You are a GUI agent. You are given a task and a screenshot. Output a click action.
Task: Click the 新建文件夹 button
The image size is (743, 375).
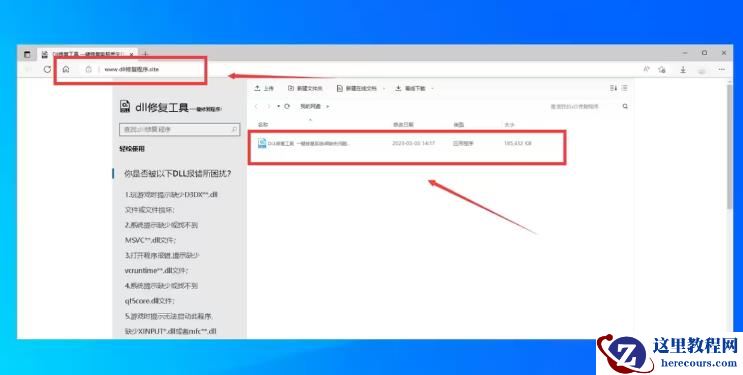coord(305,88)
